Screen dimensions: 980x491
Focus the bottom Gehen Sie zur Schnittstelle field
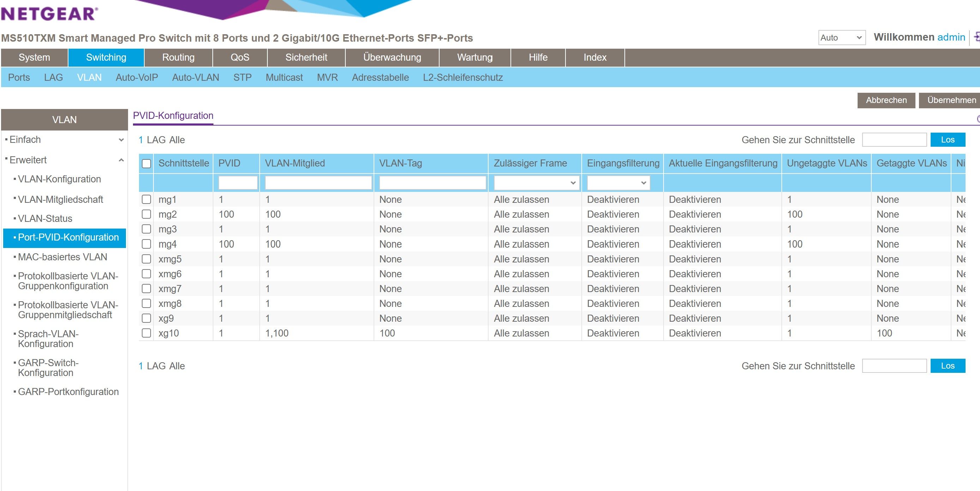(894, 365)
